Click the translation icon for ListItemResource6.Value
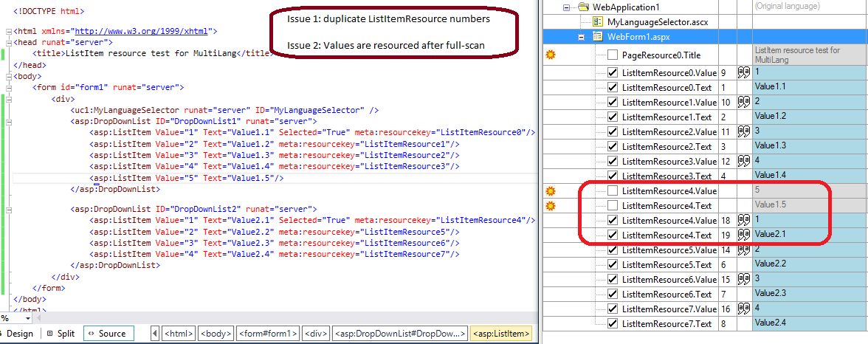The width and height of the screenshot is (868, 344). point(743,279)
